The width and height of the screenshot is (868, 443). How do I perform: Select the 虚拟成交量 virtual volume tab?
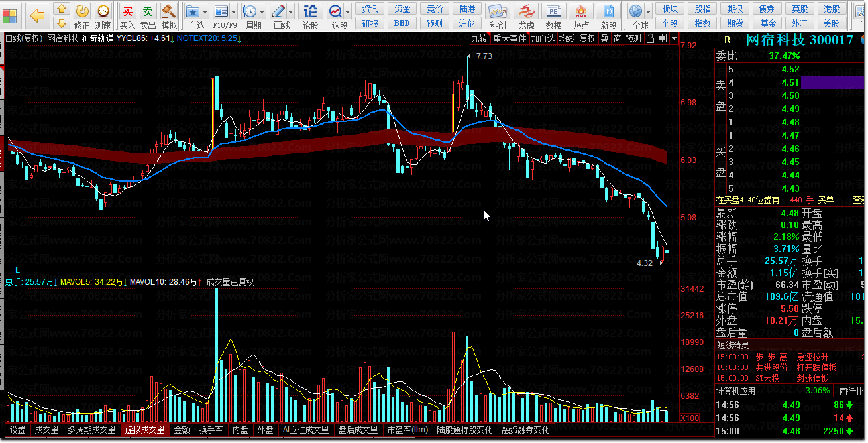click(x=144, y=430)
